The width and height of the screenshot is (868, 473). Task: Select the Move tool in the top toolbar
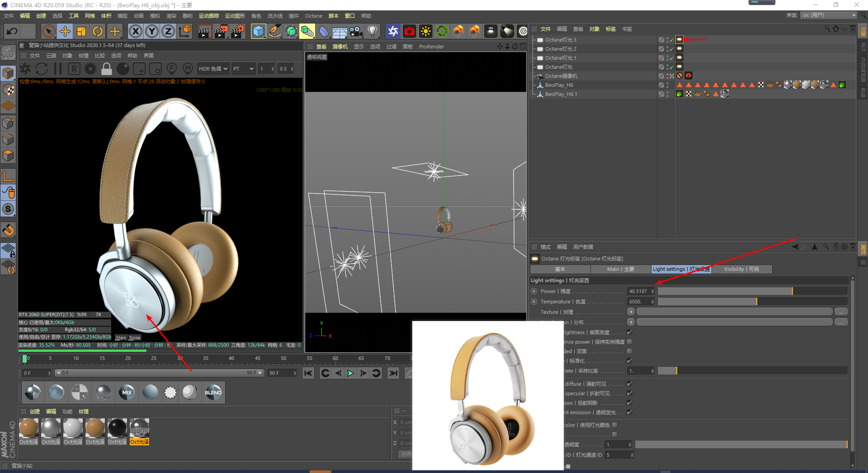pyautogui.click(x=65, y=31)
